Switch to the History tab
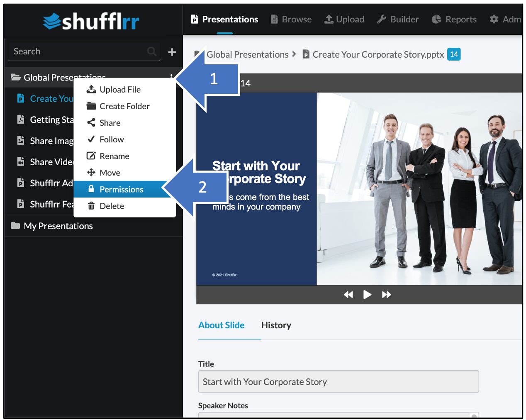Viewport: 526px width, 420px height. point(276,325)
